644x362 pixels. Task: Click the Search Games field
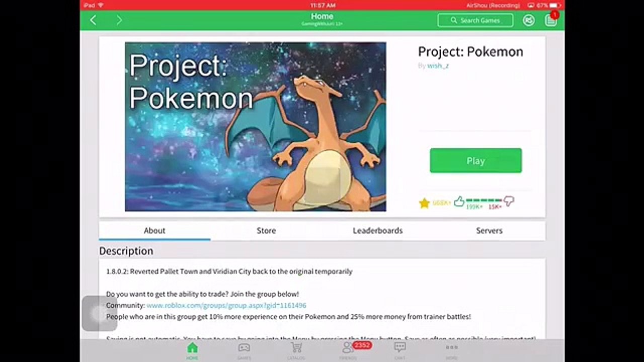click(475, 20)
